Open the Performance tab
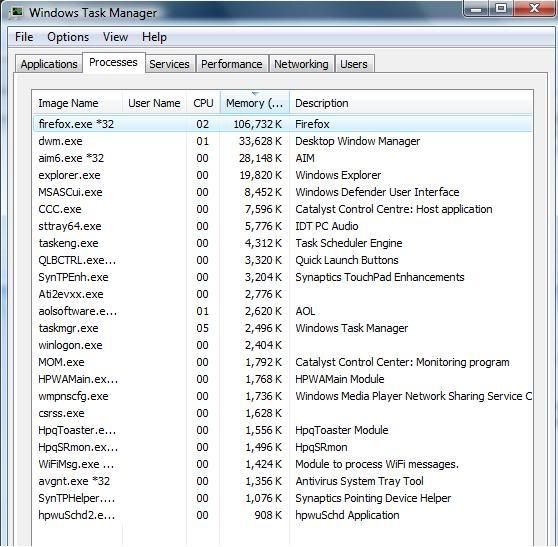 tap(232, 64)
